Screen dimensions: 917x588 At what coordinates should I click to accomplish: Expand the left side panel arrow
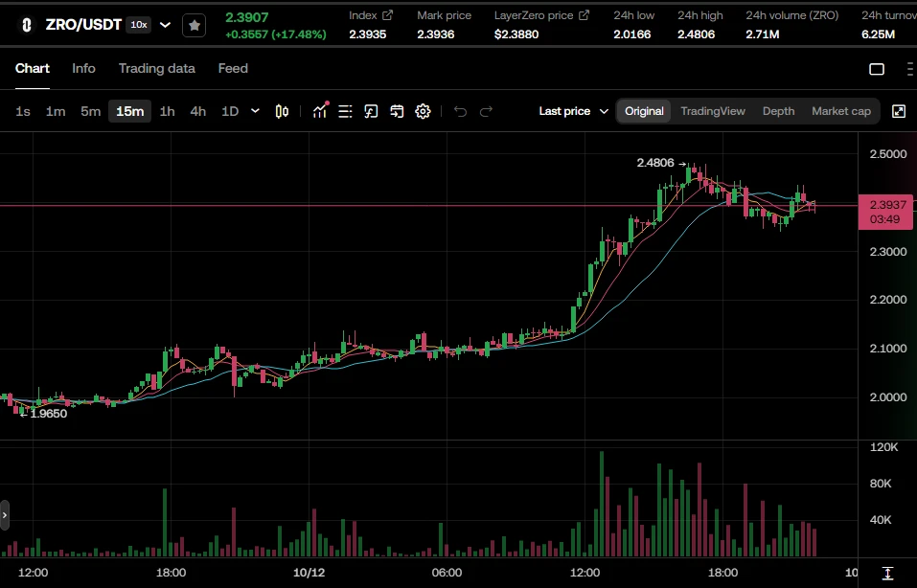[x=5, y=515]
